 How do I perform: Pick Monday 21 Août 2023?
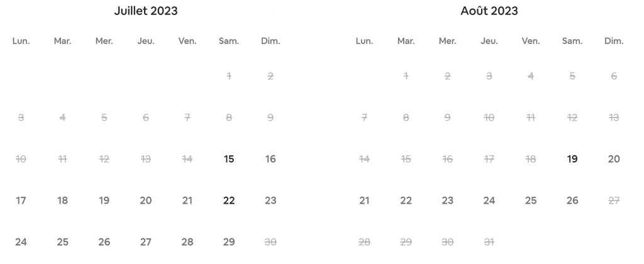point(364,201)
